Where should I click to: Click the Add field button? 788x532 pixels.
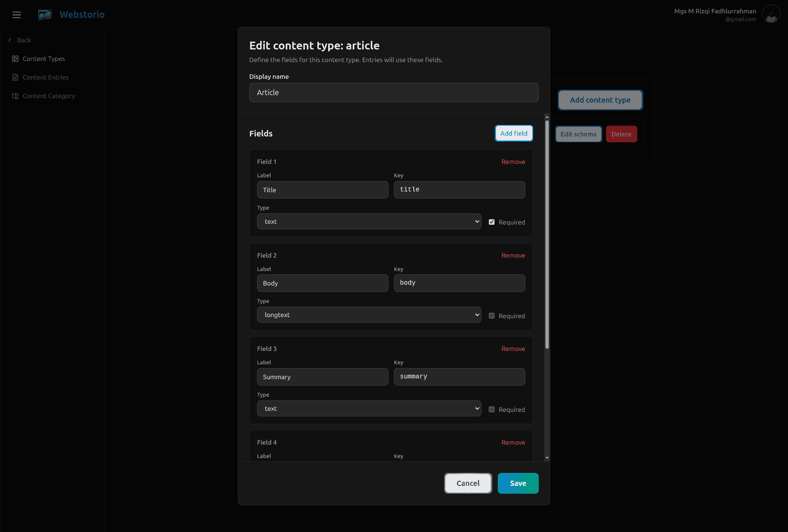pos(514,133)
